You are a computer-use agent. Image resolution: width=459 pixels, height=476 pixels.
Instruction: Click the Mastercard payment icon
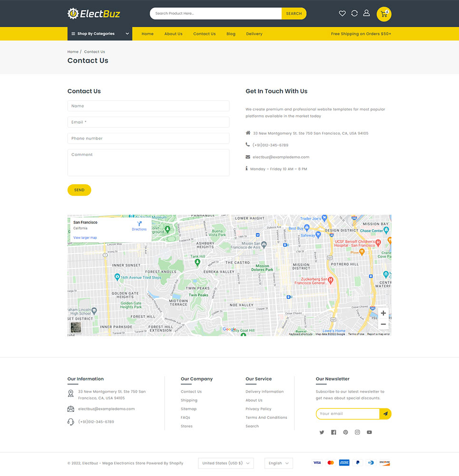point(331,463)
